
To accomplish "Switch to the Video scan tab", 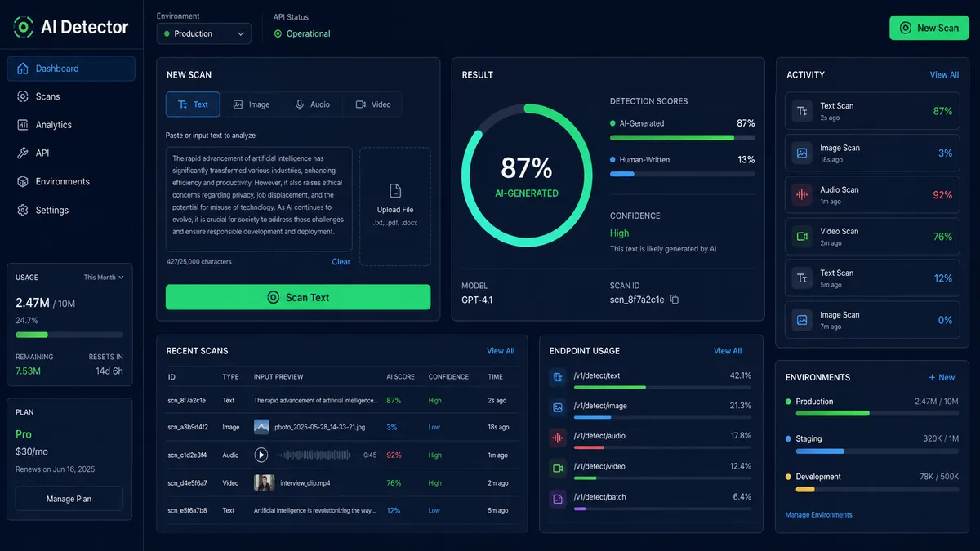I will click(373, 104).
